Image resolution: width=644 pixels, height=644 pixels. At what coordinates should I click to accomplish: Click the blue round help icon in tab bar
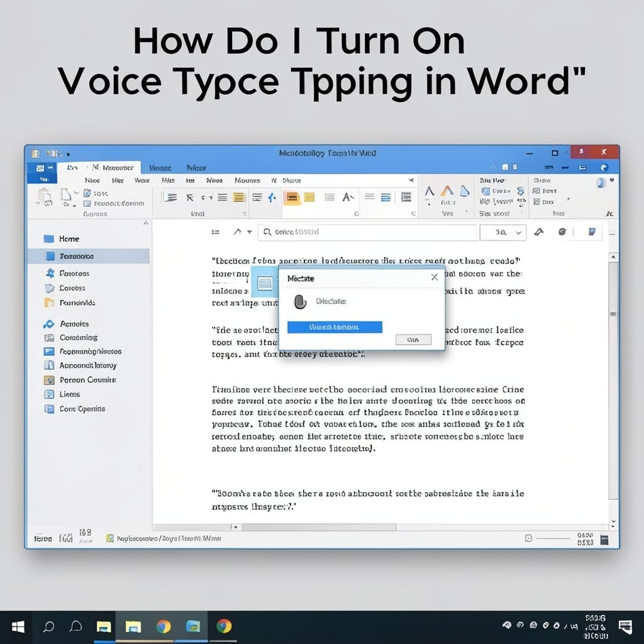point(604,167)
